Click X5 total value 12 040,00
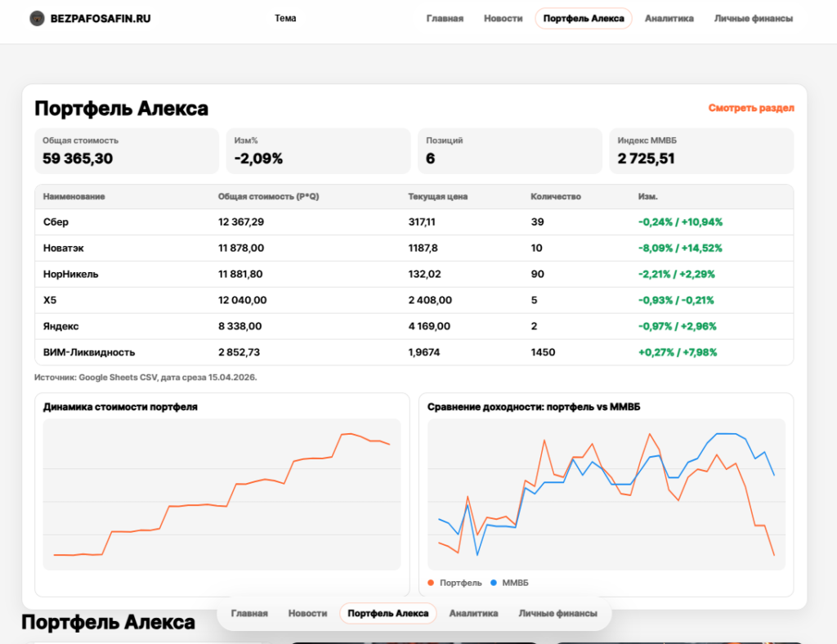Screen dimensions: 837x644 click(x=242, y=301)
